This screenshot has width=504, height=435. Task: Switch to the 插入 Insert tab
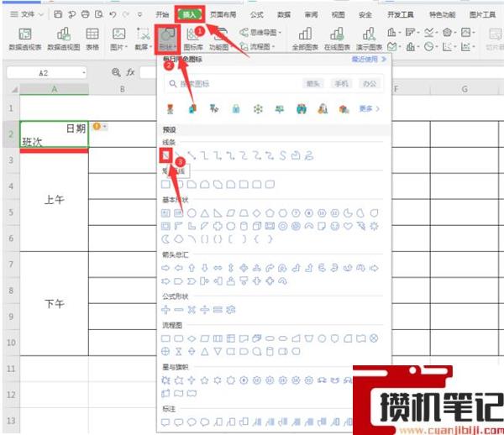click(190, 14)
